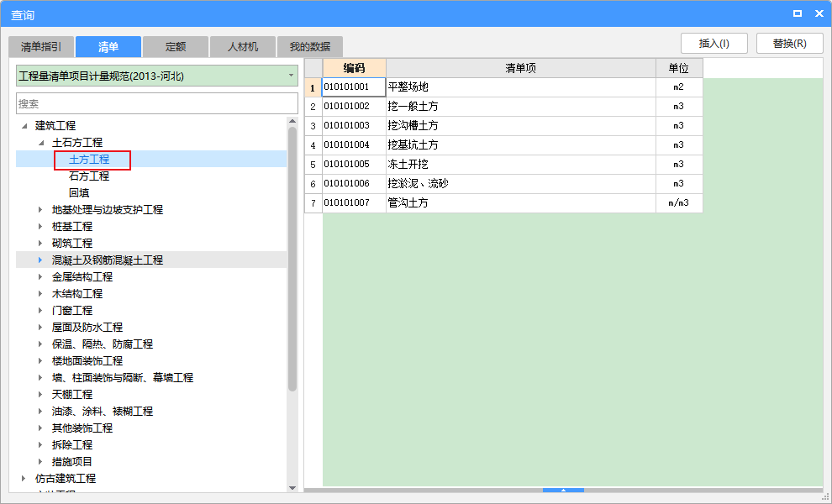Expand the 砌筑工程 node arrow
Viewport: 832px width, 504px height.
point(40,244)
